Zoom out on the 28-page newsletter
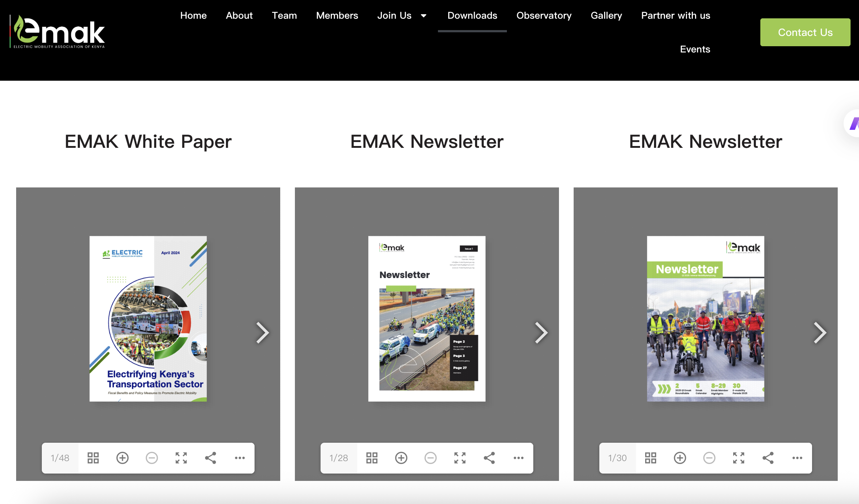This screenshot has width=859, height=504. [431, 458]
